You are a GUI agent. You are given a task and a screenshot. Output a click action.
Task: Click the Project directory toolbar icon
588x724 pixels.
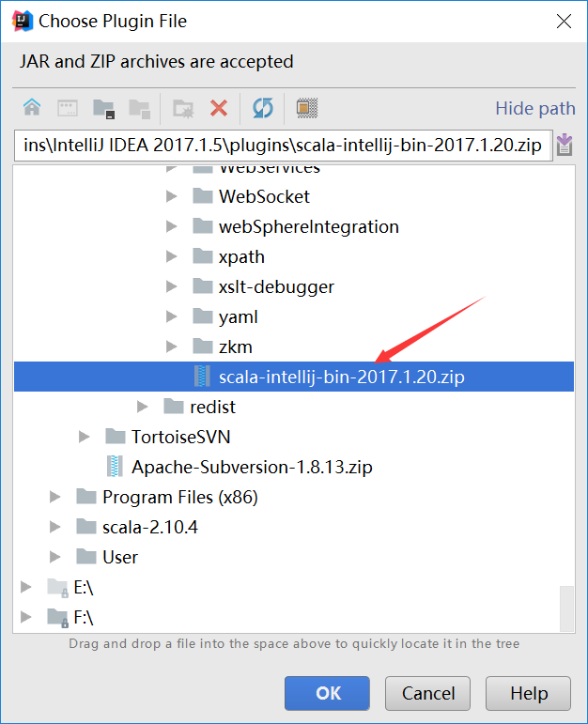(x=103, y=109)
